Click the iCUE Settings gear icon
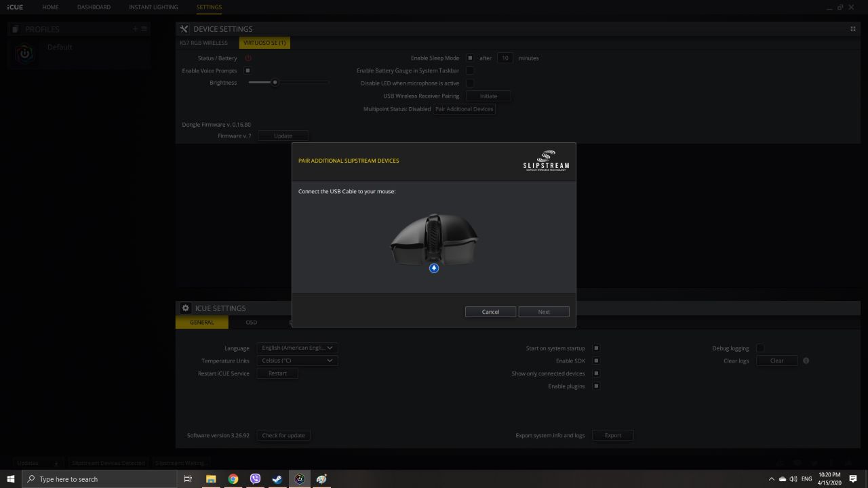 click(185, 308)
